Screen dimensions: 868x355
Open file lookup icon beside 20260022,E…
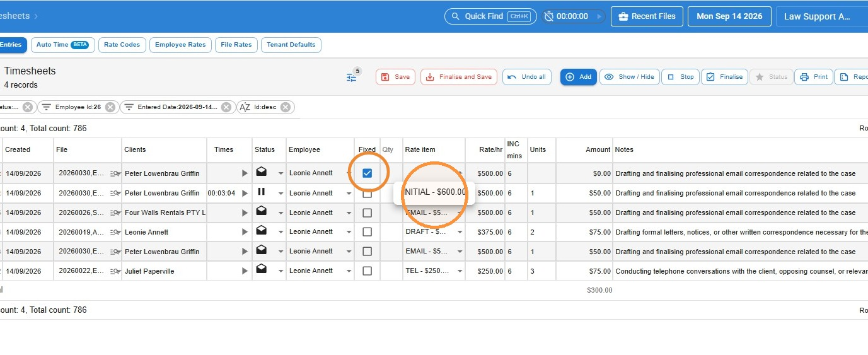115,271
